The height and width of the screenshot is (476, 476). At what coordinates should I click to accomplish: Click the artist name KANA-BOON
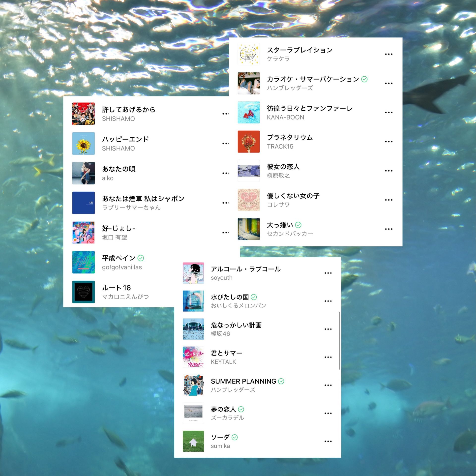(x=285, y=117)
